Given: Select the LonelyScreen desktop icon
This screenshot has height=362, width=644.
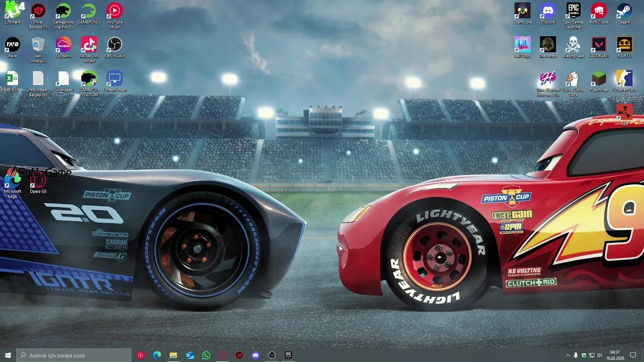Looking at the screenshot, I should pyautogui.click(x=115, y=81).
